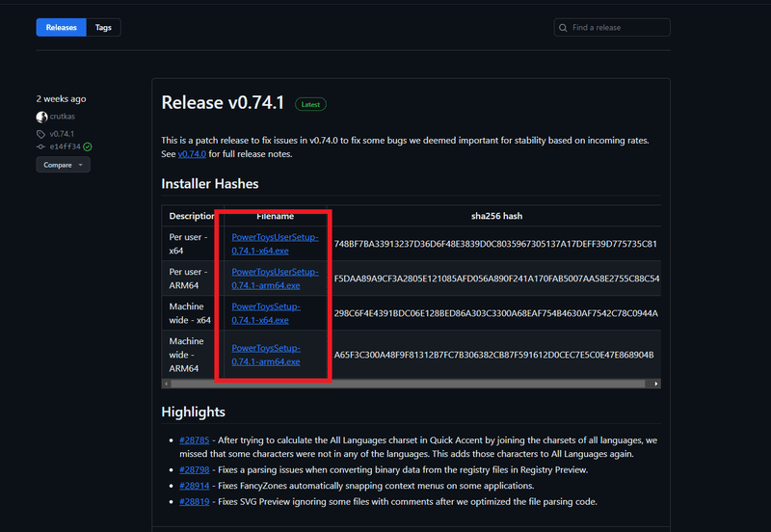
Task: Download PowerToysUserSetup-0.74.1-arm64.exe
Action: 275,279
